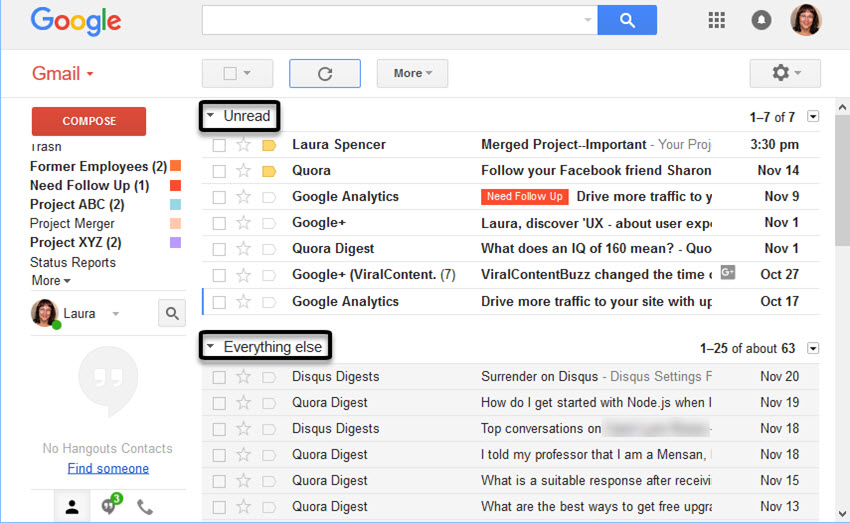Screen dimensions: 850x523
Task: Select the Laura Spencer email checkbox
Action: (x=219, y=145)
